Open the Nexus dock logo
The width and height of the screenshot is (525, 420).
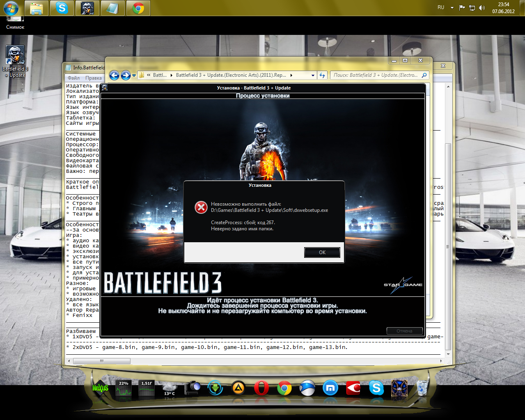(100, 388)
